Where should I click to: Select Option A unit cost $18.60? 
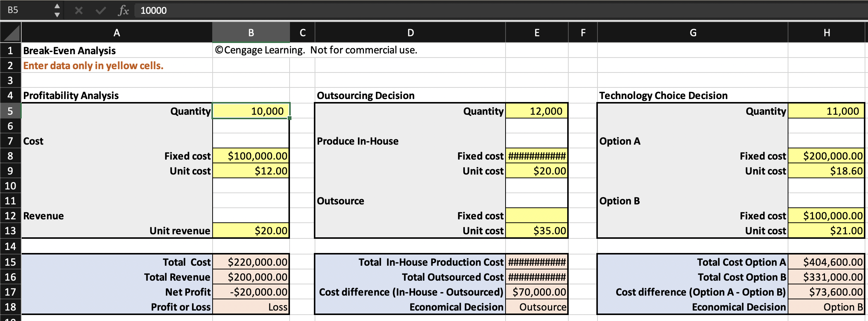coord(827,171)
